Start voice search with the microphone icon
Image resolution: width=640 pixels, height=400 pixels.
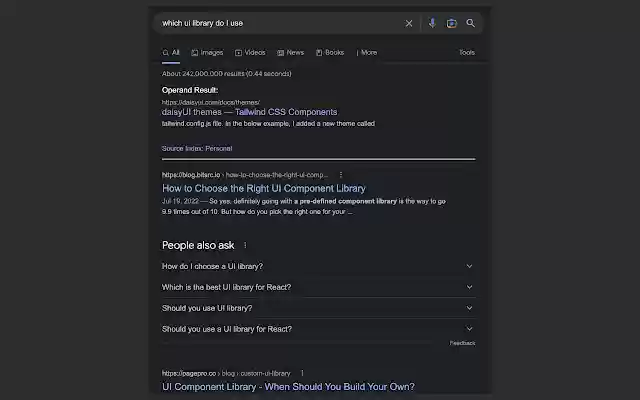click(x=432, y=23)
